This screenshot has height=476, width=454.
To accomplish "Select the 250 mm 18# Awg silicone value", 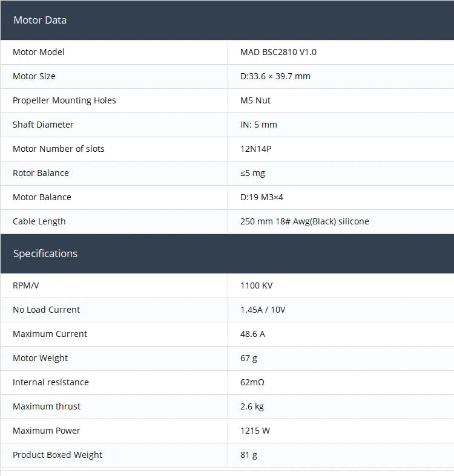I will (304, 221).
